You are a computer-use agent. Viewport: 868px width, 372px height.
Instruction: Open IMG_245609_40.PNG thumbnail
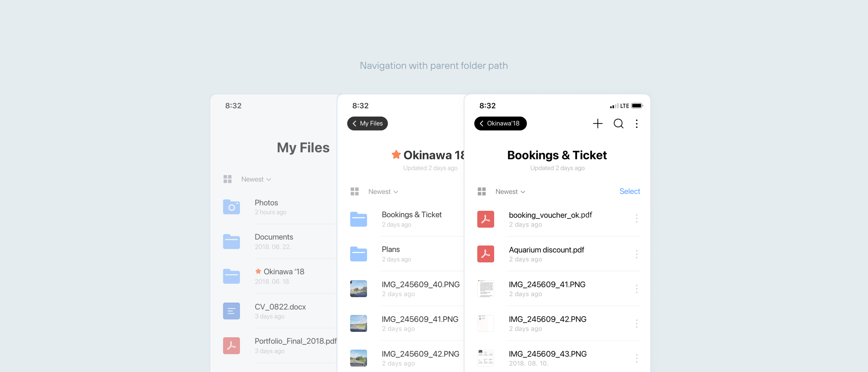358,289
